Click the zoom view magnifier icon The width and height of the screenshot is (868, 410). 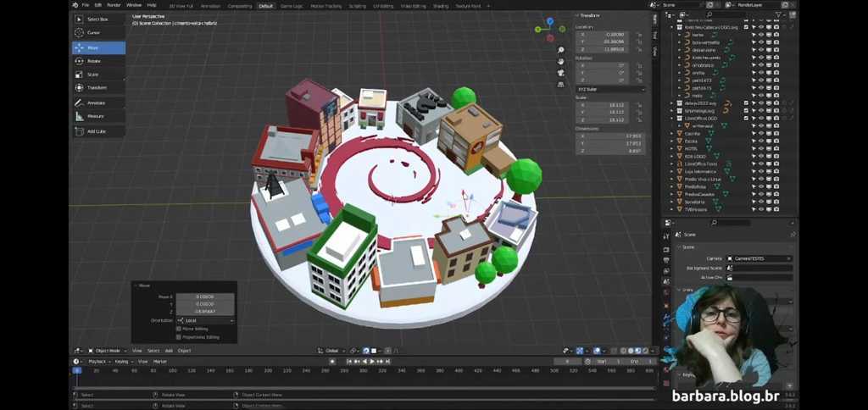click(561, 50)
